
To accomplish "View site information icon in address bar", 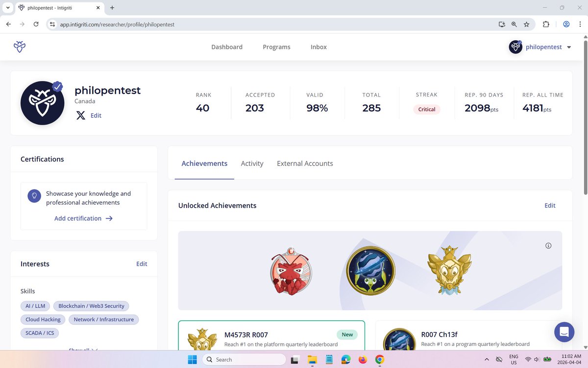I will (x=53, y=24).
